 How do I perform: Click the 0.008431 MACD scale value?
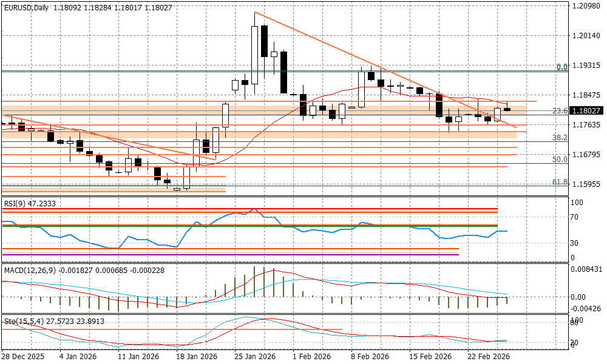(x=586, y=269)
